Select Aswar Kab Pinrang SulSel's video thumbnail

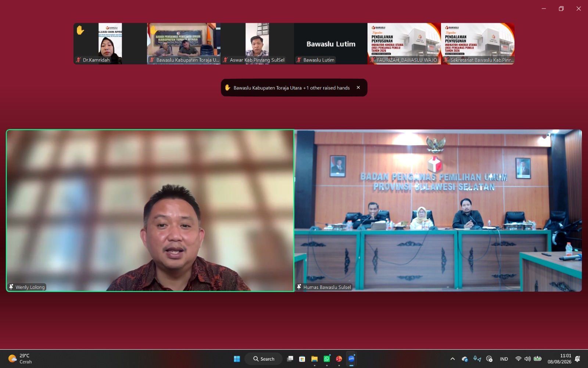(257, 44)
